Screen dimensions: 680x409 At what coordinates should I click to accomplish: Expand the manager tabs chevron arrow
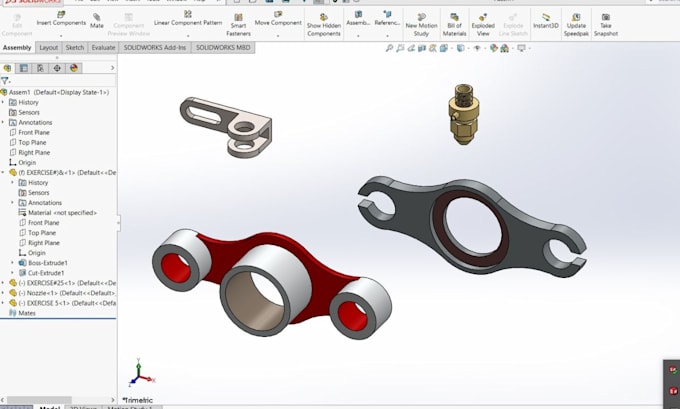pos(112,68)
